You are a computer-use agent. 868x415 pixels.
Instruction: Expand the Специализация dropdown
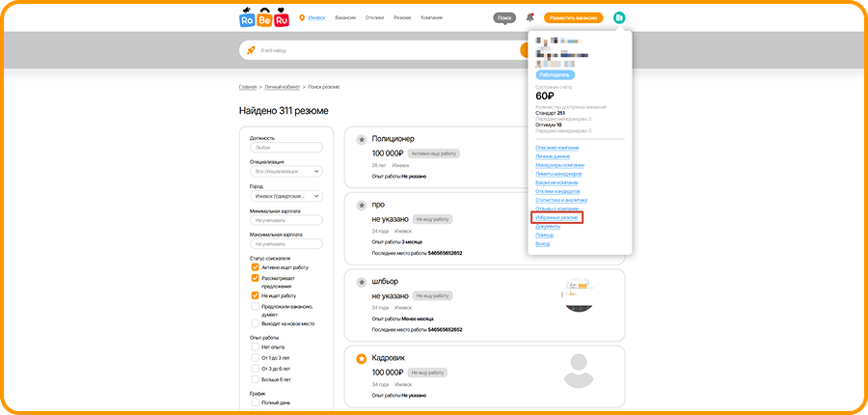click(286, 172)
